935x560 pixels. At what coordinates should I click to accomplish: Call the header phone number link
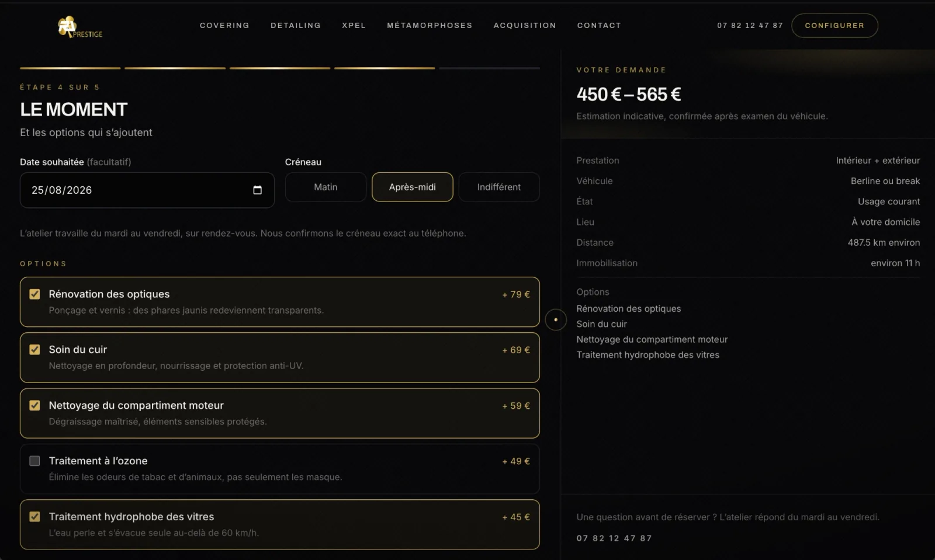click(x=750, y=26)
